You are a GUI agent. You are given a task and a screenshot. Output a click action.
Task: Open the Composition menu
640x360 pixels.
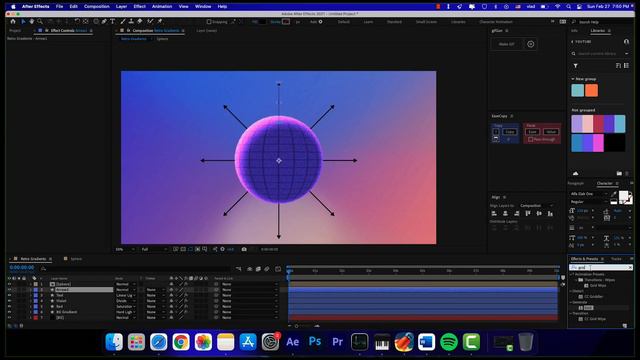(x=97, y=7)
